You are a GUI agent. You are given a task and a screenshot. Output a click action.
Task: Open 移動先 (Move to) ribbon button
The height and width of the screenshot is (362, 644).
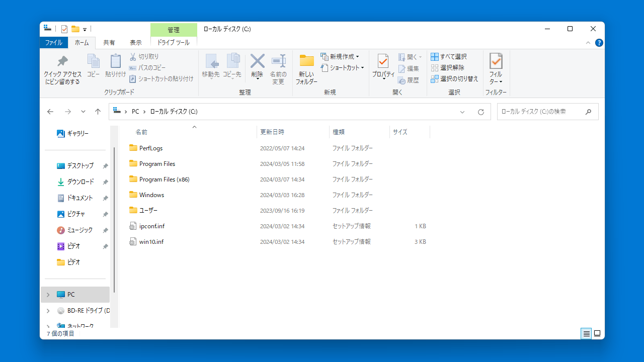tap(211, 66)
